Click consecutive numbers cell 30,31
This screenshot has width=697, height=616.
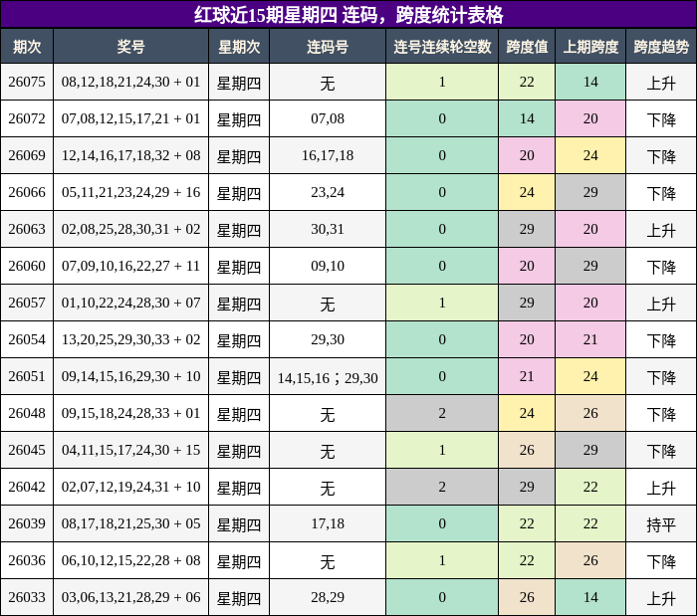(x=328, y=229)
